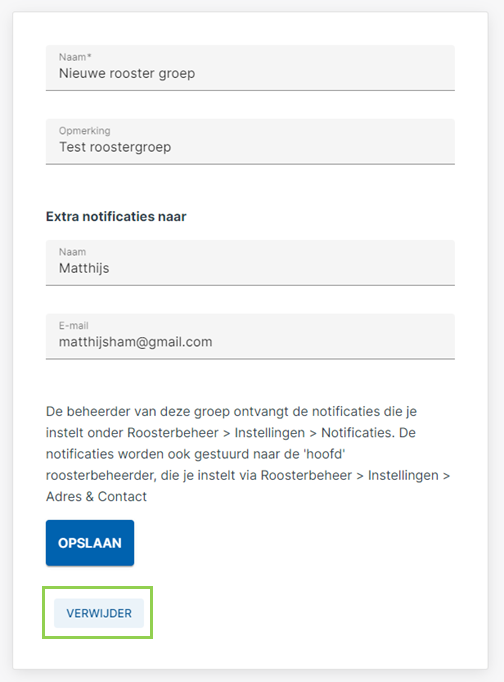The image size is (504, 682).
Task: Click the OPSLAAN button
Action: pyautogui.click(x=90, y=543)
